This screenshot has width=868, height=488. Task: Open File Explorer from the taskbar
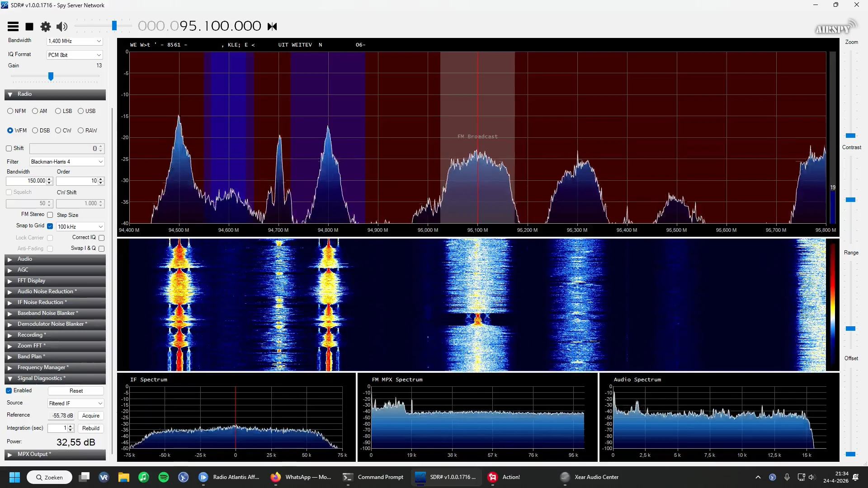pos(123,477)
